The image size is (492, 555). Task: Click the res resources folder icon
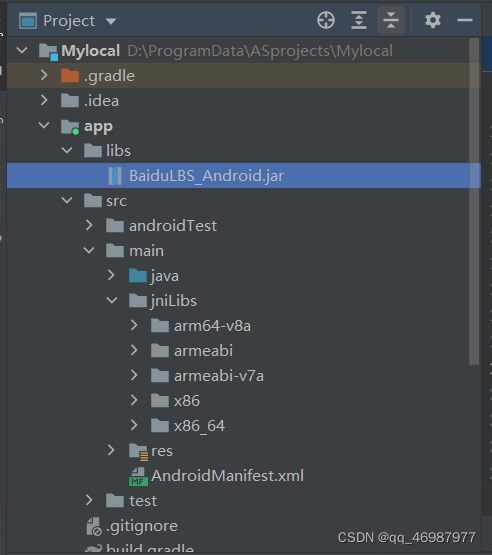click(x=138, y=452)
